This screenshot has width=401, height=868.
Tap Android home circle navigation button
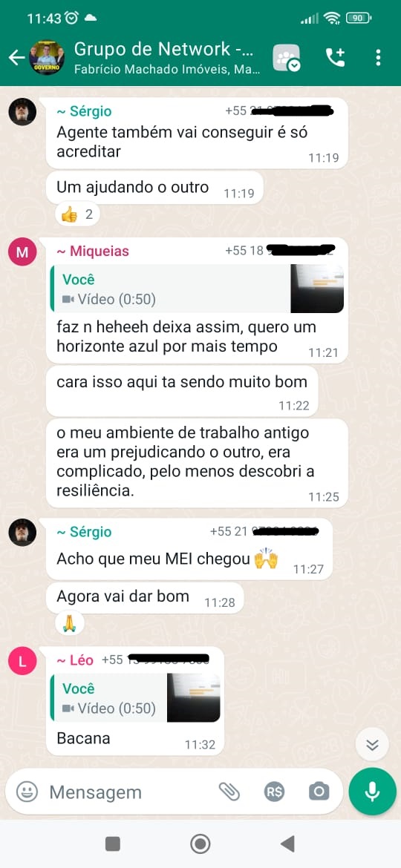[200, 844]
